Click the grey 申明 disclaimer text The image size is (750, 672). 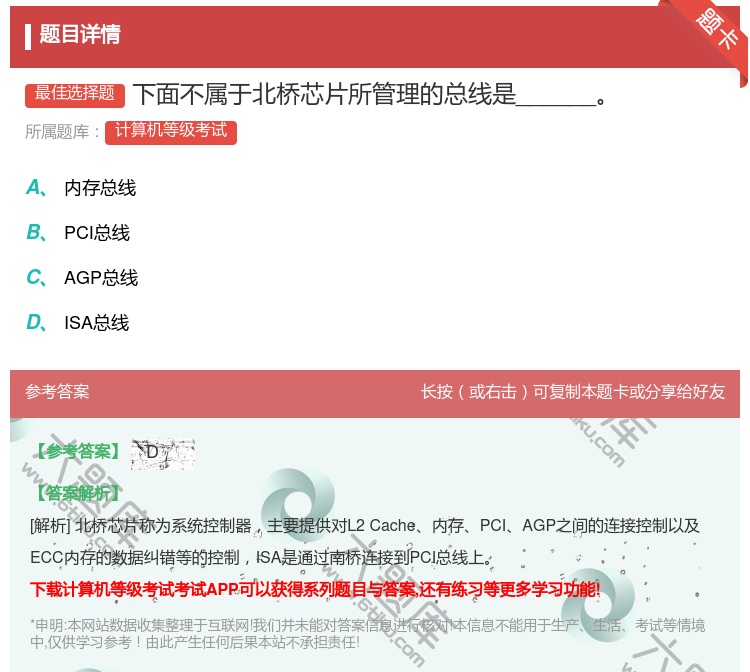[367, 633]
